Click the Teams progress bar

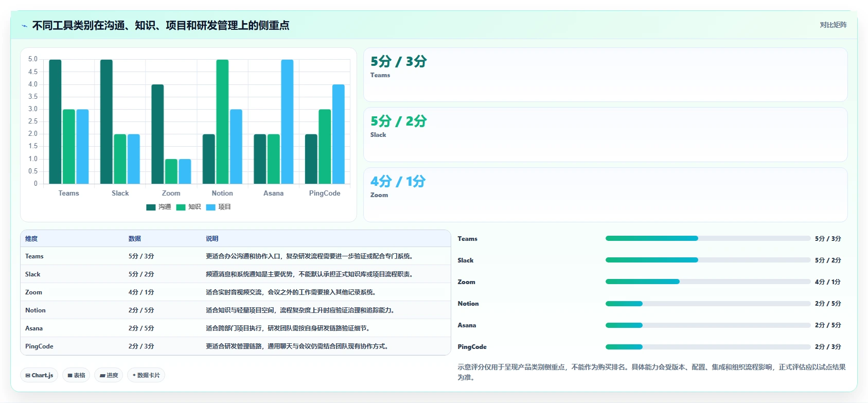[x=707, y=238]
